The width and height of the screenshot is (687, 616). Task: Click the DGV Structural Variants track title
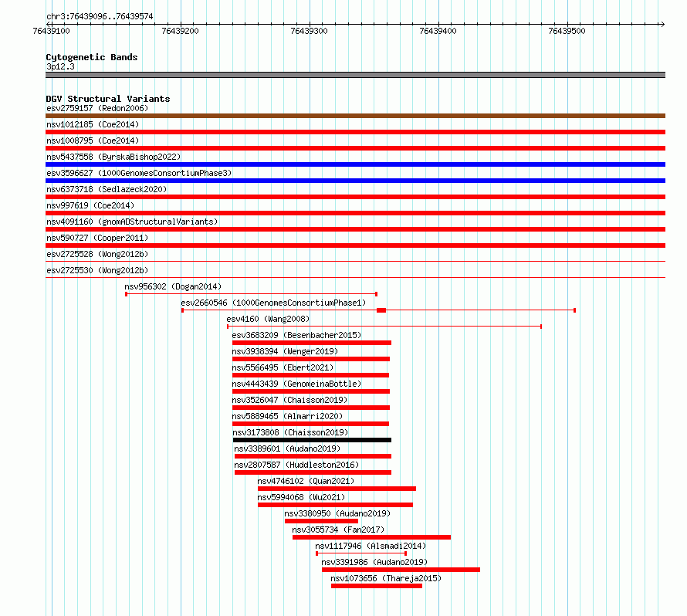point(108,99)
